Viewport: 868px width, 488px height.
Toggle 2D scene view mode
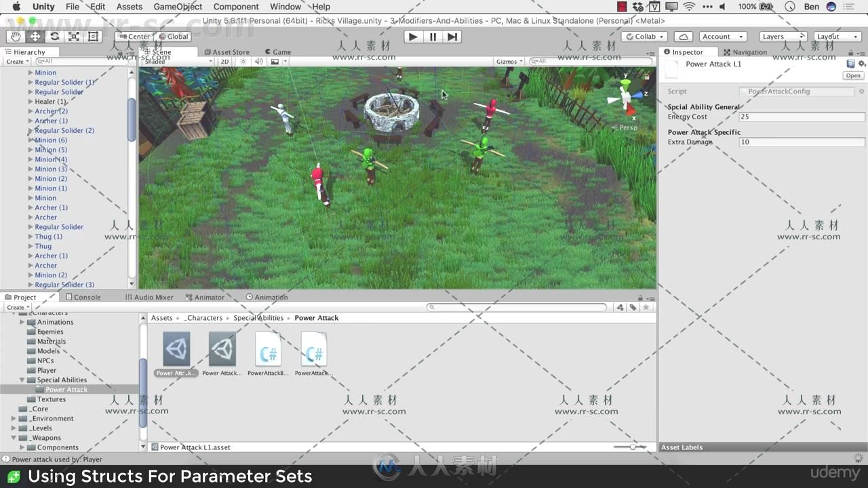coord(224,62)
